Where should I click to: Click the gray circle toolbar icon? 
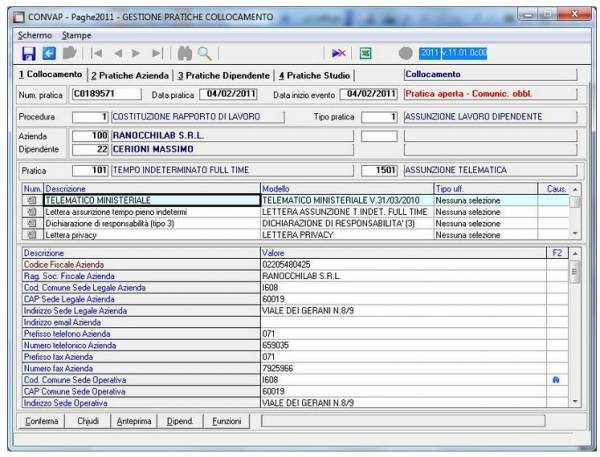point(405,53)
